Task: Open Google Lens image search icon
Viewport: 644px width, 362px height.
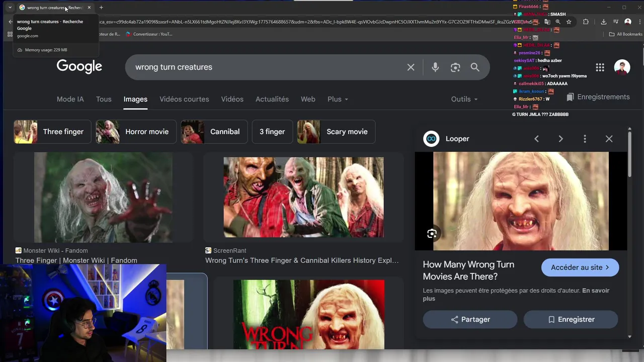Action: [x=455, y=67]
